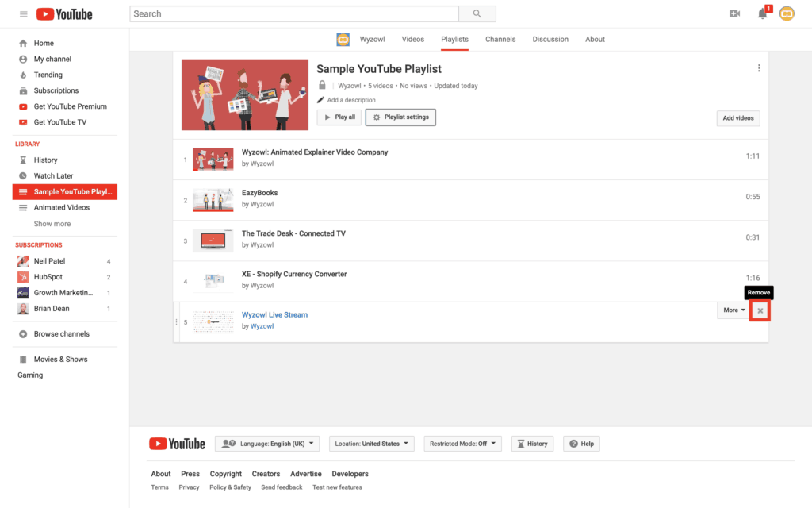The height and width of the screenshot is (508, 812).
Task: Click Policy & Safety footer link
Action: [x=230, y=487]
